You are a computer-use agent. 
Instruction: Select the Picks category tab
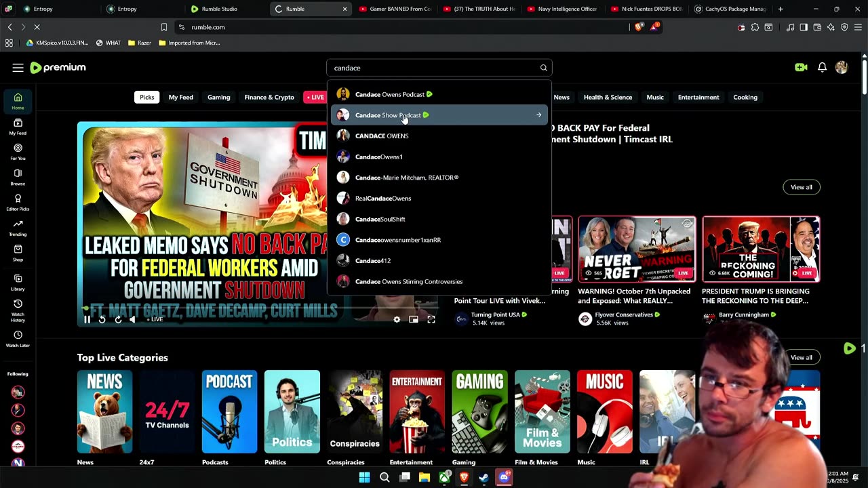point(147,97)
